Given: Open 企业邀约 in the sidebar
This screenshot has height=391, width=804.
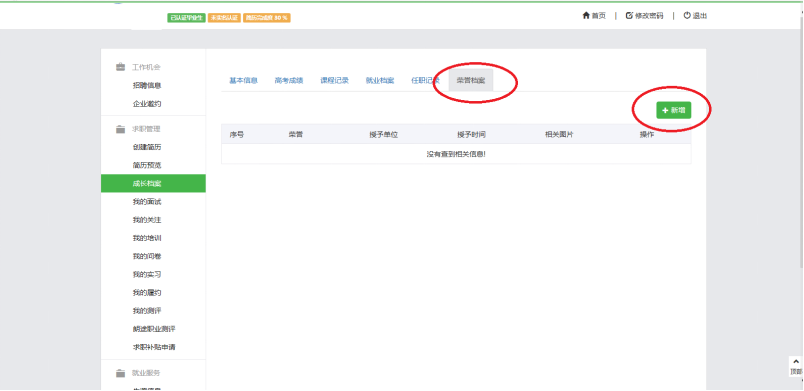Looking at the screenshot, I should coord(147,104).
